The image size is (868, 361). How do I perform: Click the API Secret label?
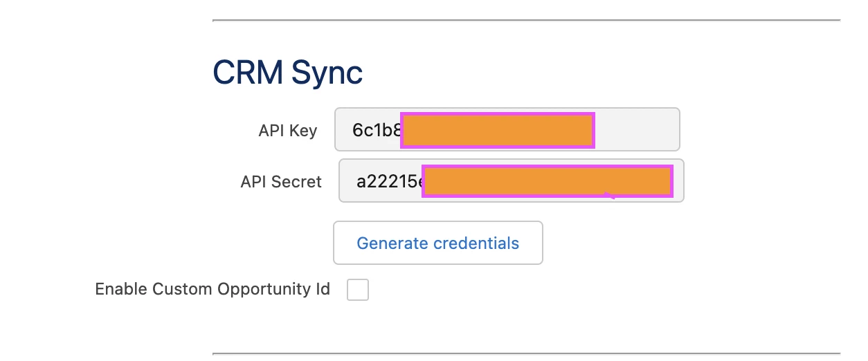coord(281,182)
